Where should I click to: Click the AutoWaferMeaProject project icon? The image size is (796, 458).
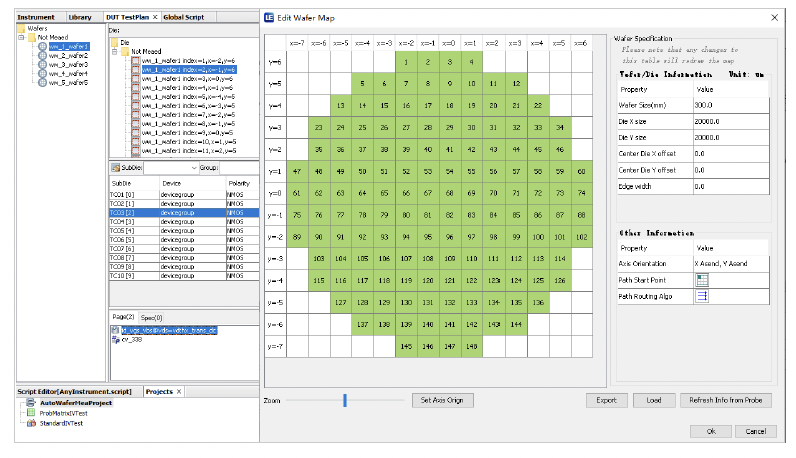point(31,403)
